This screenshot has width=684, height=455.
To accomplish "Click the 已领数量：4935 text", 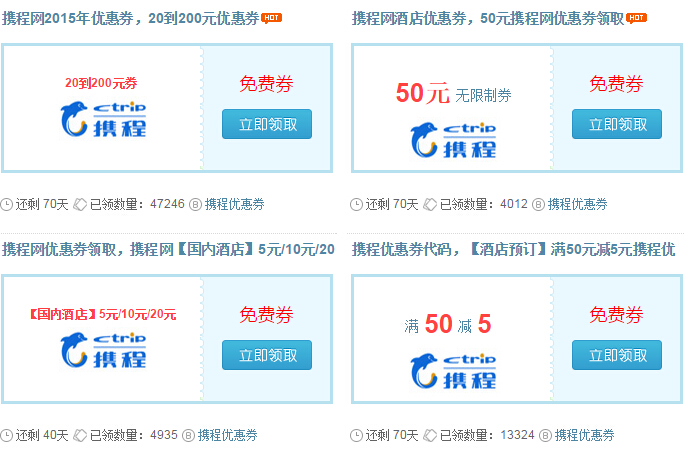I will [133, 435].
